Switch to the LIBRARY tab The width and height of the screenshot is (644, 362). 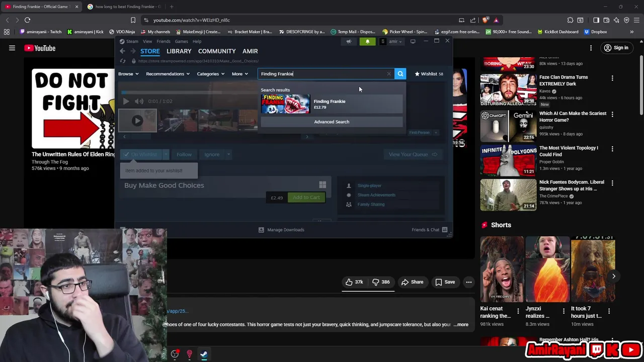click(179, 51)
